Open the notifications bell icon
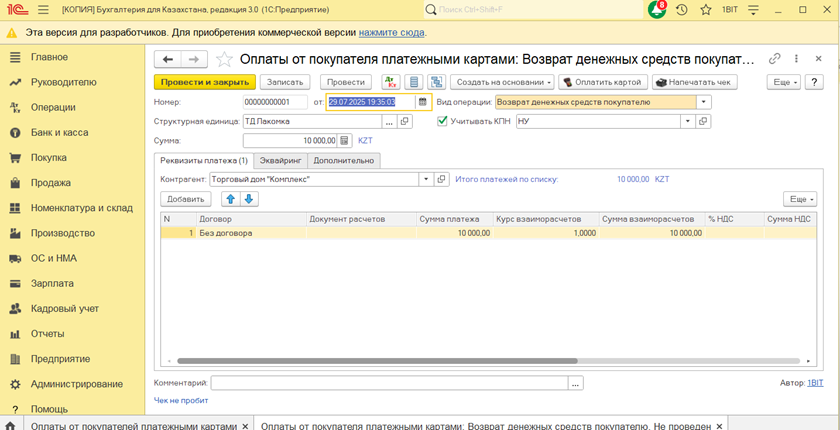This screenshot has width=840, height=430. click(x=656, y=9)
